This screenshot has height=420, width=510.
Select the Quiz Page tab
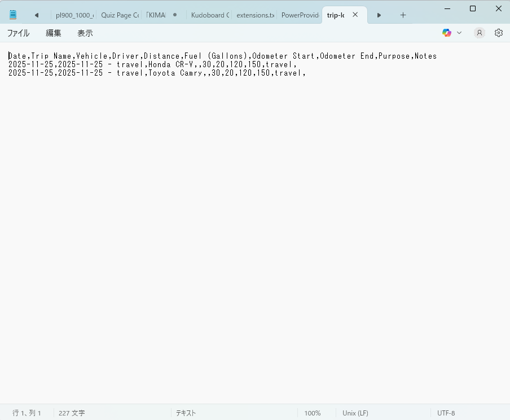point(120,15)
